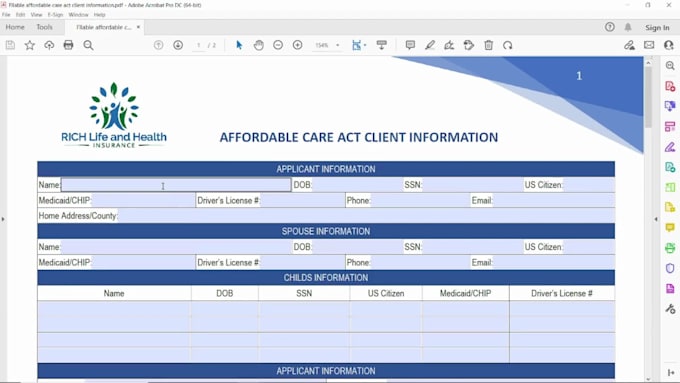Click the share link icon near envelope
Screen dimensions: 680x383
(x=629, y=45)
